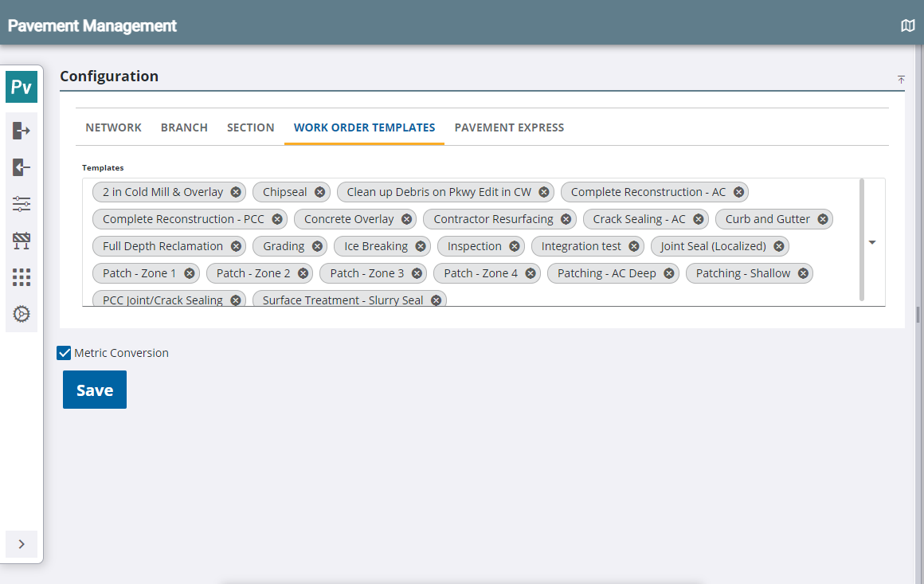Open the apps grid icon in the sidebar
Screen dimensions: 924x584
(21, 277)
